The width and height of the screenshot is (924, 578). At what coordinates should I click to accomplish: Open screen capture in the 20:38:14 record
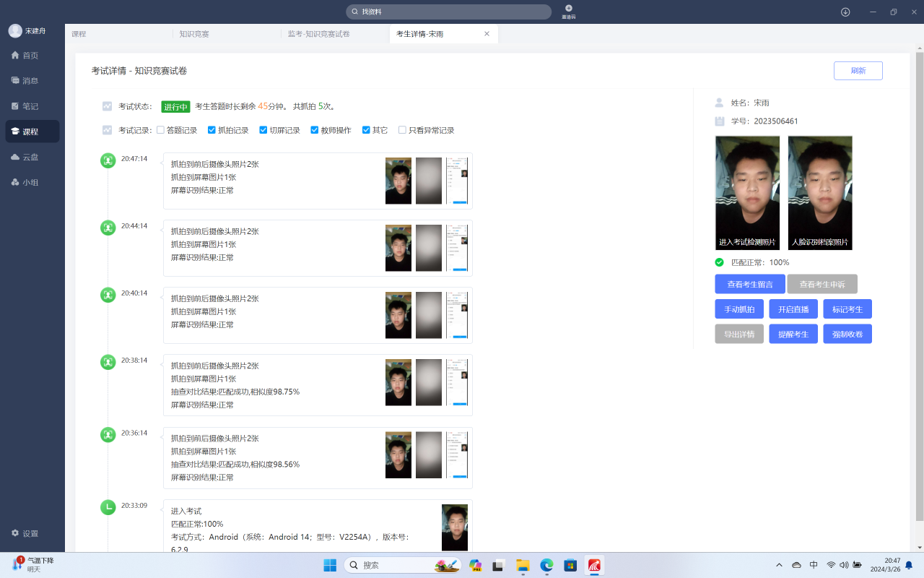(x=457, y=382)
